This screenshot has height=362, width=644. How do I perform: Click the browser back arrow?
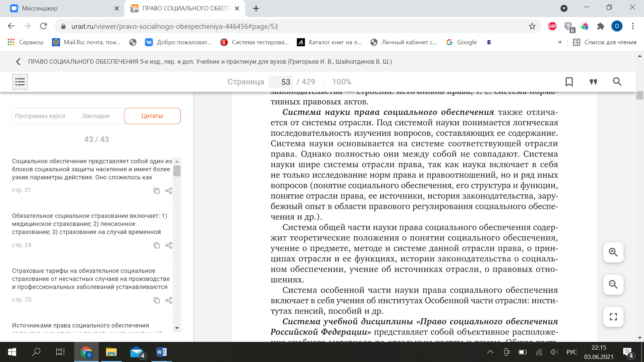tap(11, 26)
